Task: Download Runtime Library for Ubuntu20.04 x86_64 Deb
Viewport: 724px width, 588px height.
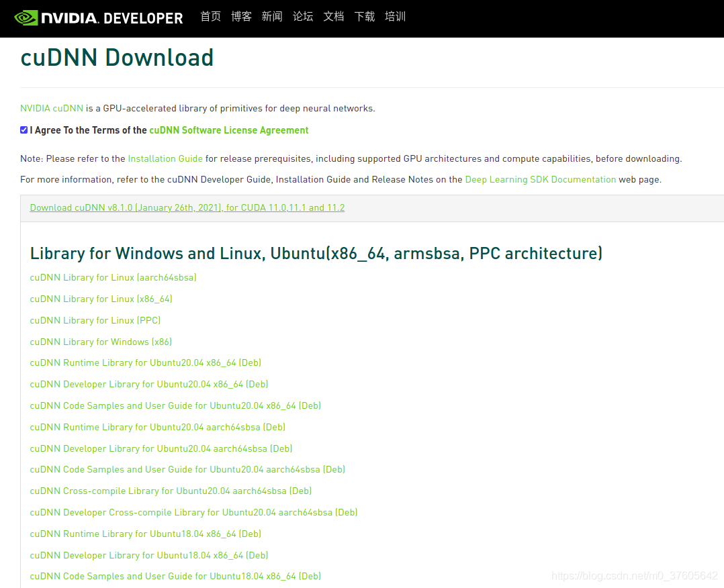Action: click(146, 362)
